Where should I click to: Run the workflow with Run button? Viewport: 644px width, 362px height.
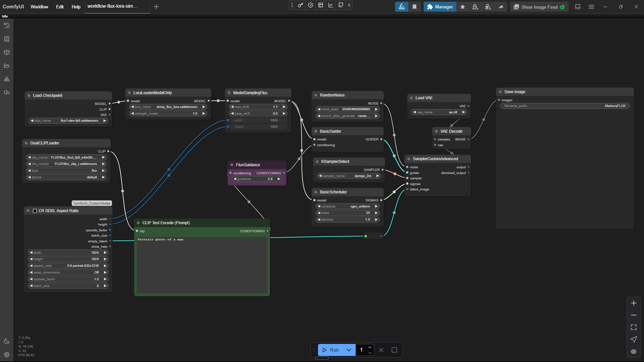coord(330,350)
